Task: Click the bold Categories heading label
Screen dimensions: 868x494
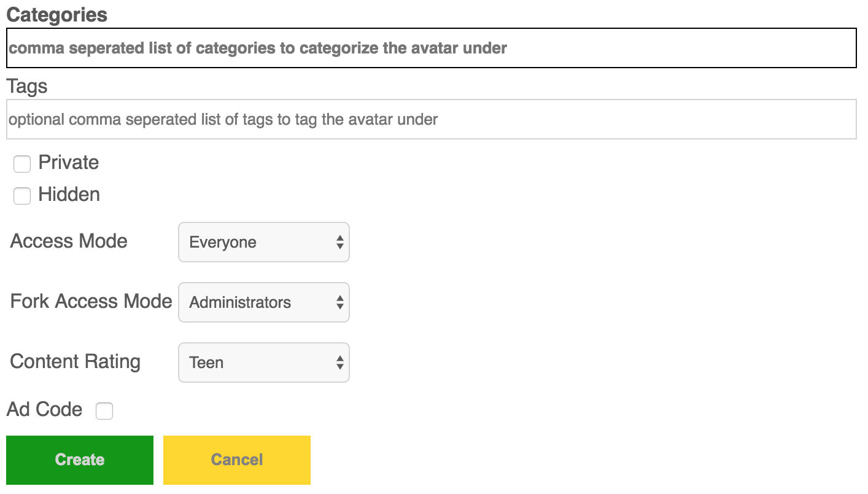Action: [57, 15]
